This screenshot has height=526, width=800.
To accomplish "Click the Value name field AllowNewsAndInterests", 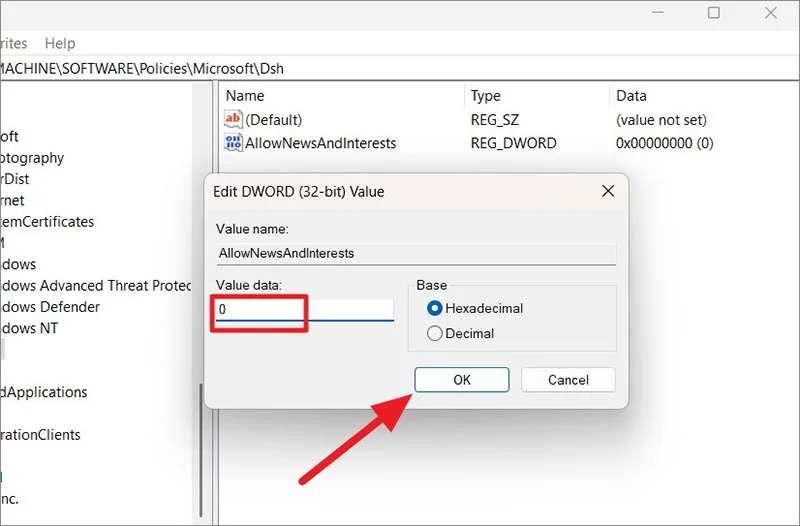I will click(416, 254).
